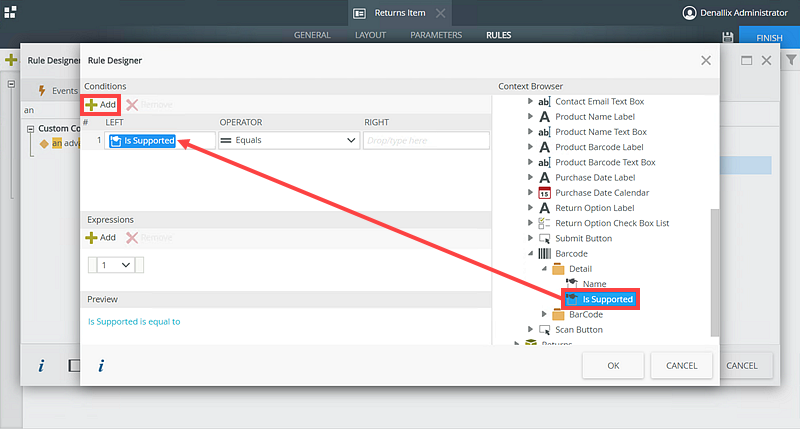
Task: Click CANCEL in the background dialog
Action: point(741,365)
